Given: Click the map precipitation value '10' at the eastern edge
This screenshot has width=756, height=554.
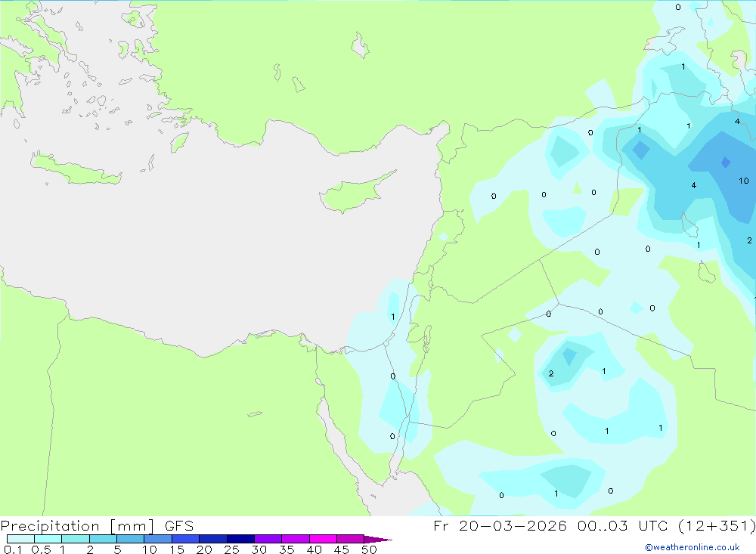Looking at the screenshot, I should [x=743, y=181].
